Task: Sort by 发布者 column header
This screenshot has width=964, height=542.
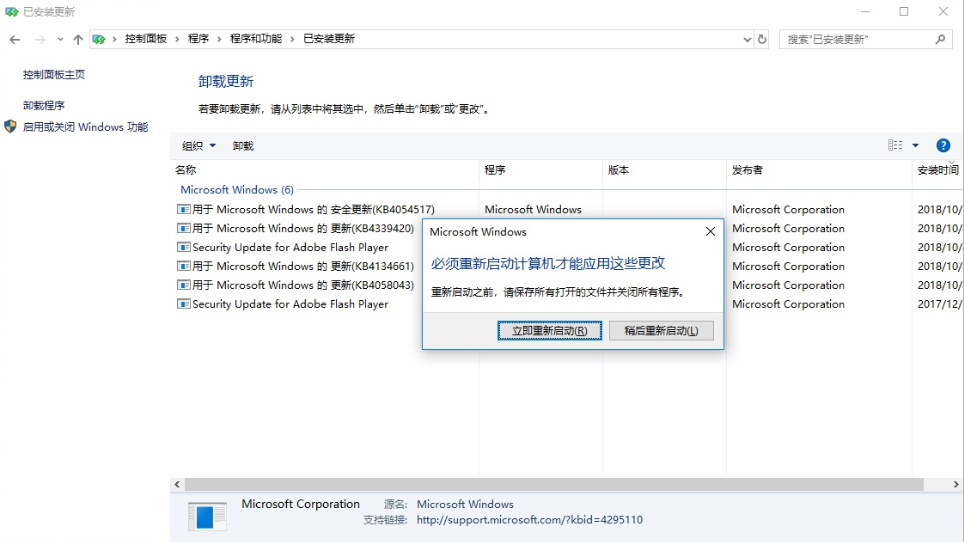Action: pos(819,170)
